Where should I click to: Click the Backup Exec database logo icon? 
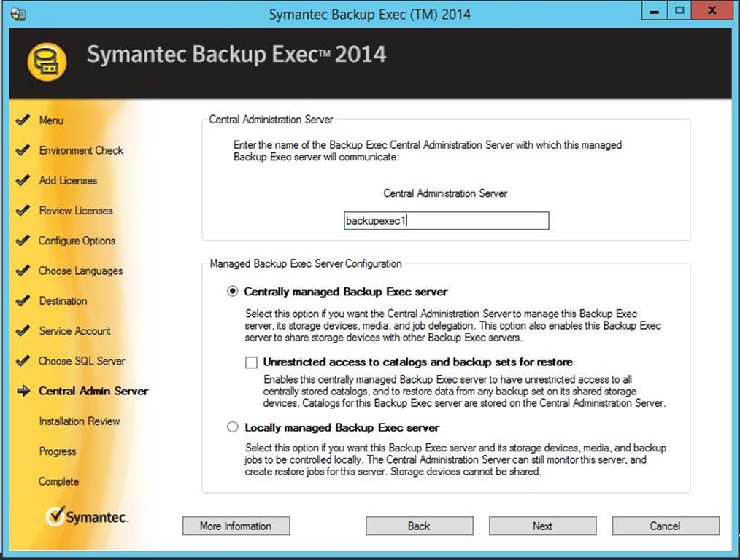[47, 62]
